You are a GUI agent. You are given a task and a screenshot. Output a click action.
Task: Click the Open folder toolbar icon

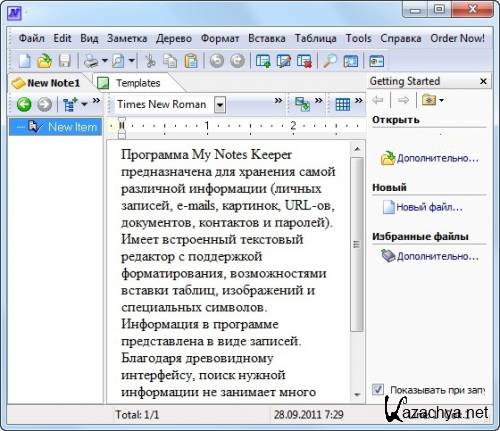(x=45, y=61)
